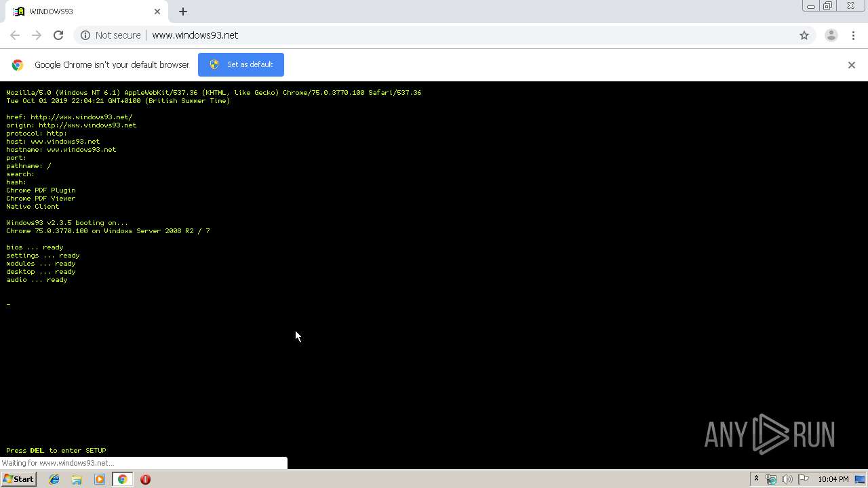Screen dimensions: 868x488
Task: Click the 'Native Client' line
Action: coord(33,206)
